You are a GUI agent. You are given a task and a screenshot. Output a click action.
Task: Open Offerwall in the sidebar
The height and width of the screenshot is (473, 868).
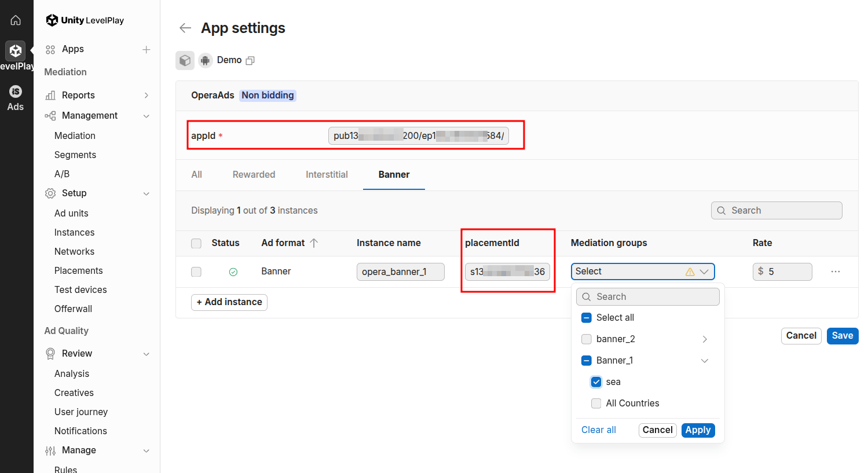(x=73, y=309)
